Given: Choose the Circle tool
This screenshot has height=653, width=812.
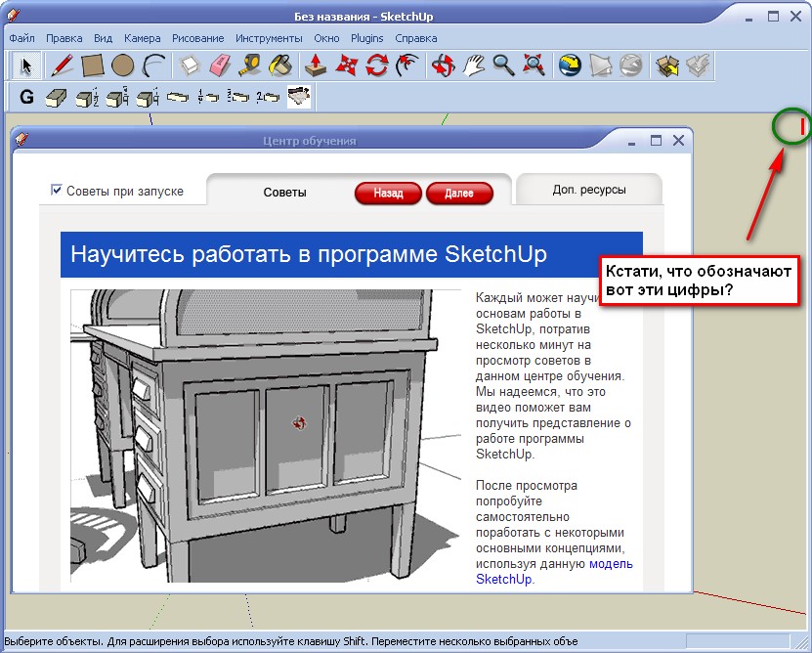Looking at the screenshot, I should (x=122, y=65).
